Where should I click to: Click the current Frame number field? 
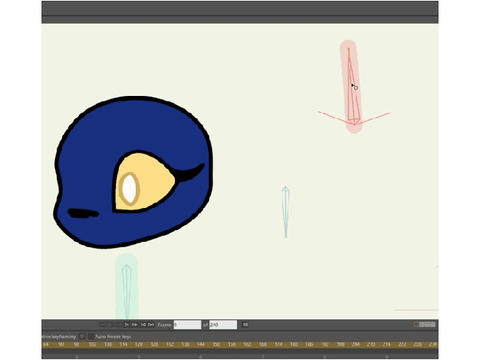(187, 325)
